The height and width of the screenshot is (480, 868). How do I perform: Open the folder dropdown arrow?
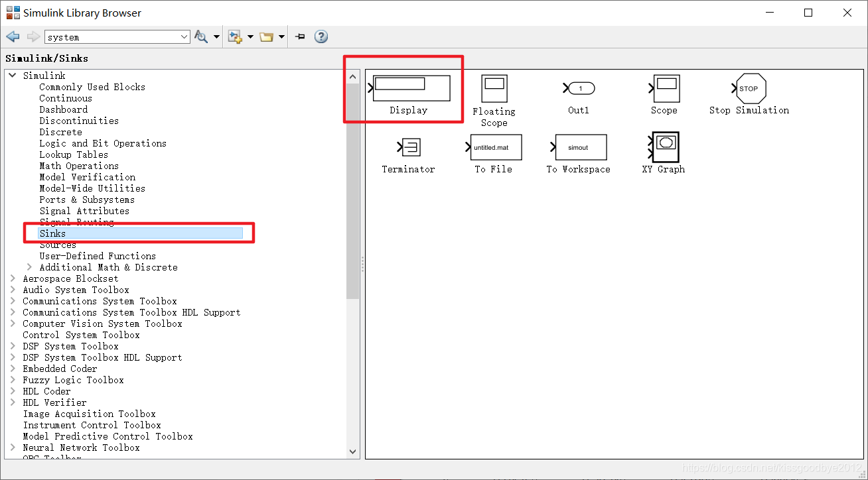click(x=282, y=37)
